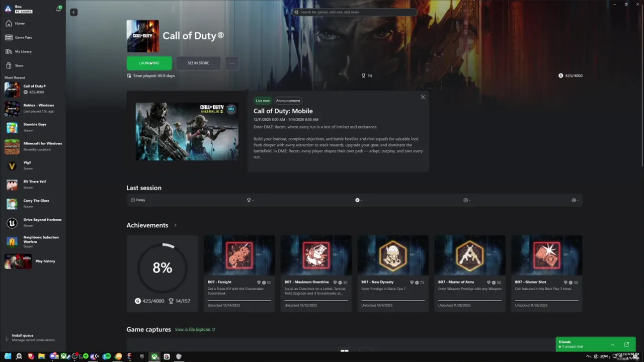Select Minecraft for Windows entry
Screen dimensions: 644x362
click(33, 146)
